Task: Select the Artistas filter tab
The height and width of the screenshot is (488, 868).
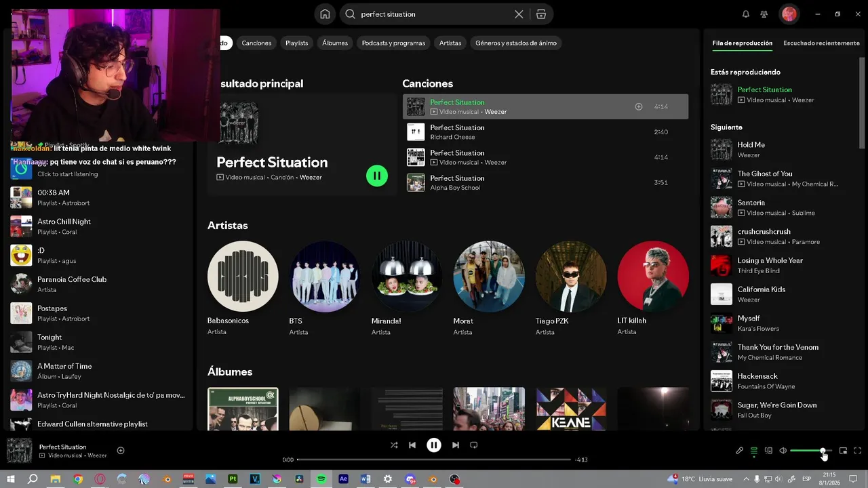Action: (x=450, y=43)
